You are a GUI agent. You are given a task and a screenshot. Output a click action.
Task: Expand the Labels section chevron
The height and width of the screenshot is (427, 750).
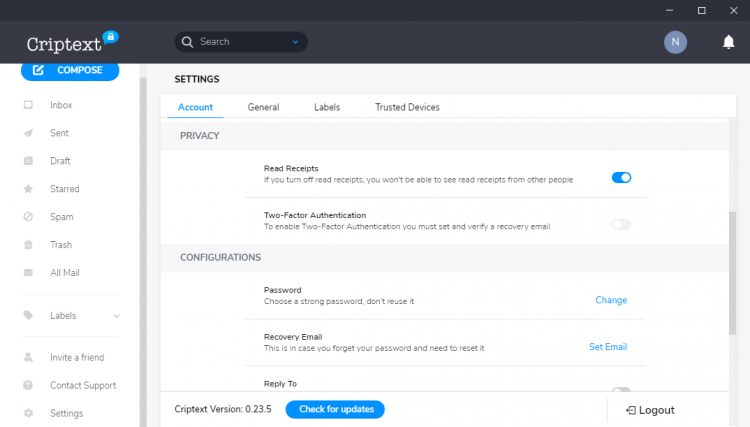[x=116, y=316]
